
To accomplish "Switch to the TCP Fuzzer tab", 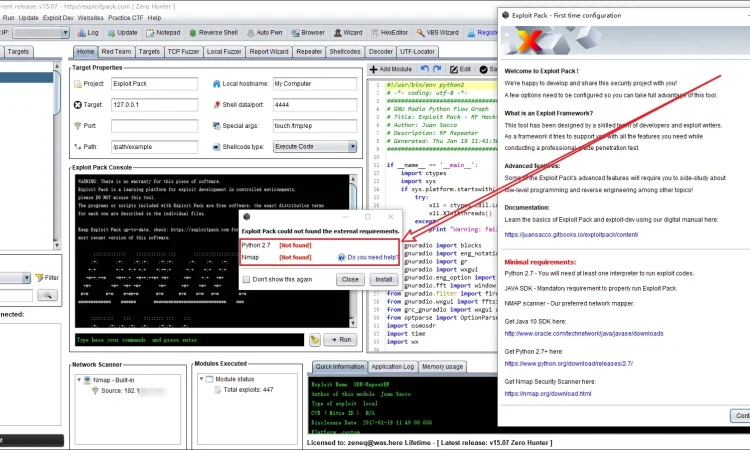I will (183, 52).
